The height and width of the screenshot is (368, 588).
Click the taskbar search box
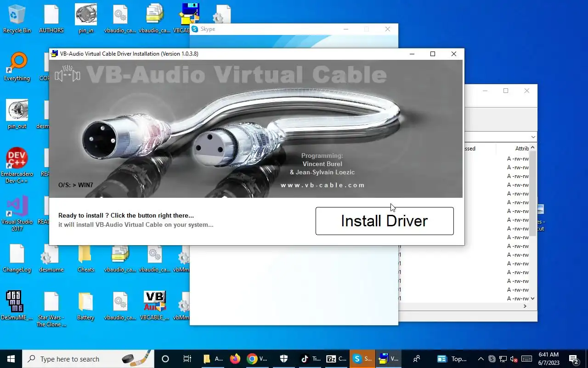pos(89,359)
